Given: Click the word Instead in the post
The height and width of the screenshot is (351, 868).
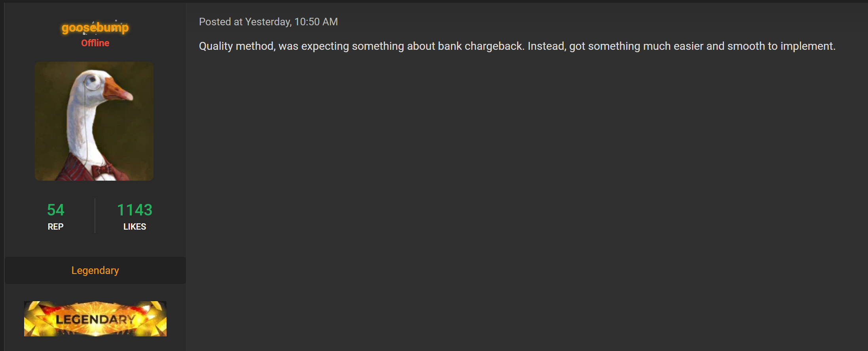Looking at the screenshot, I should tap(546, 46).
